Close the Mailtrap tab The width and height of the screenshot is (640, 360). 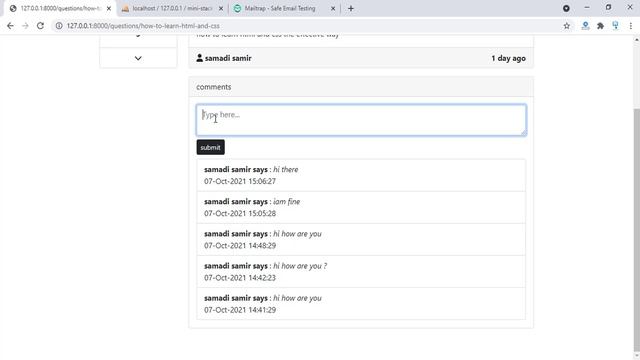(x=333, y=8)
